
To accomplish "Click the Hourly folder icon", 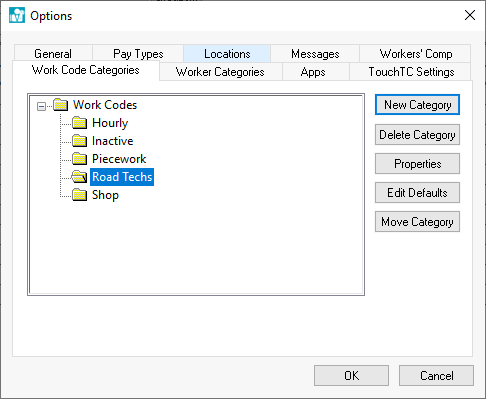I will pos(80,123).
